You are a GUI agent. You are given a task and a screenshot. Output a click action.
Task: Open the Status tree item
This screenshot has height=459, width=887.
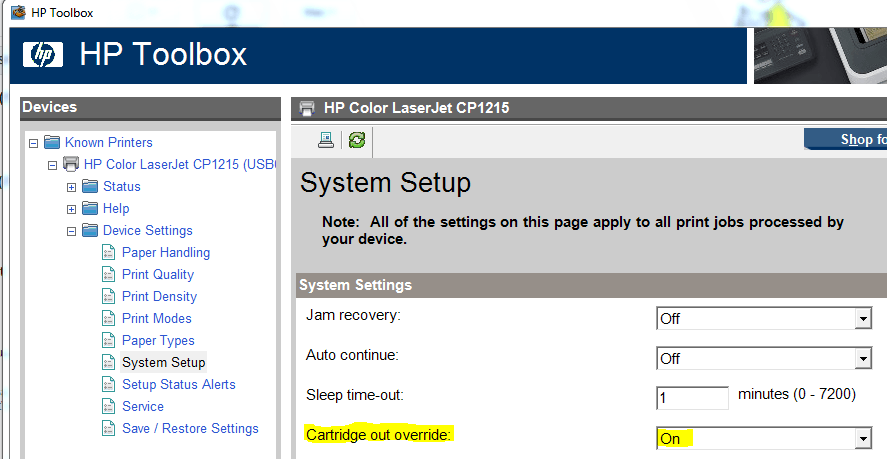(122, 186)
